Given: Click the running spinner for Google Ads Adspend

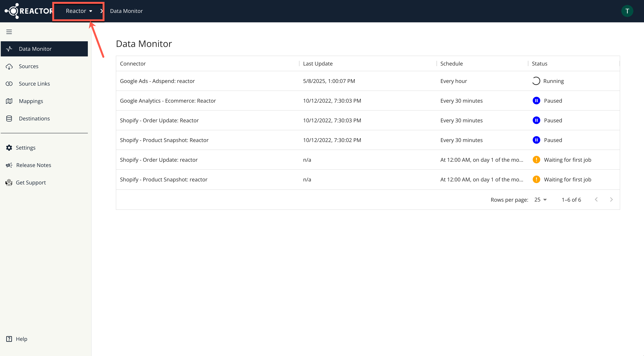Looking at the screenshot, I should point(536,81).
